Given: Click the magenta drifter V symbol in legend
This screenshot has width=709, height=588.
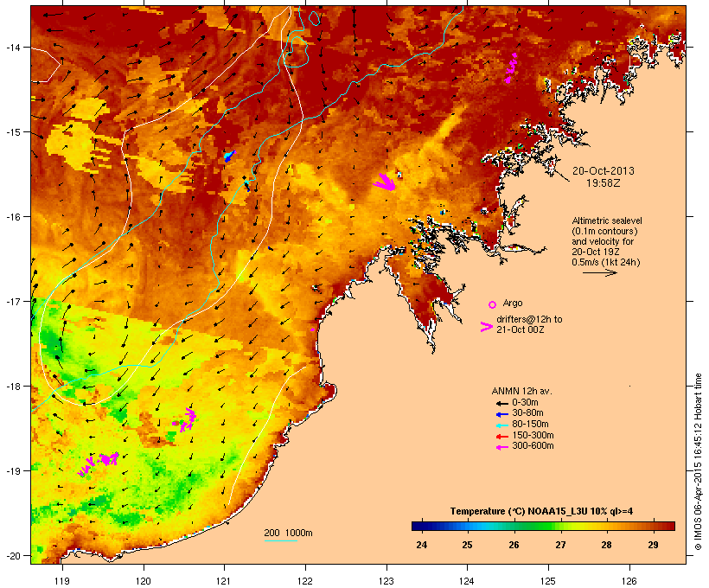Looking at the screenshot, I should [x=487, y=327].
